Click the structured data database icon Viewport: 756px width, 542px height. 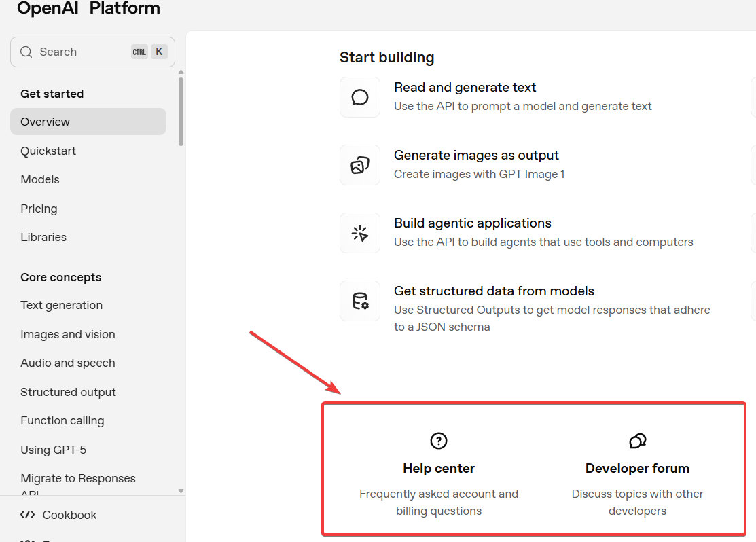(360, 301)
